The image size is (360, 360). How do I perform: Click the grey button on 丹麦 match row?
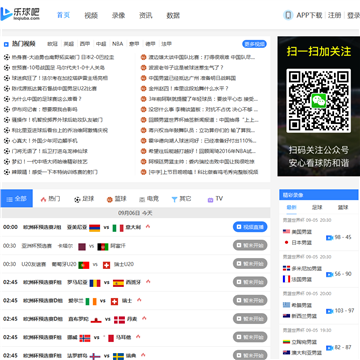[250, 319]
